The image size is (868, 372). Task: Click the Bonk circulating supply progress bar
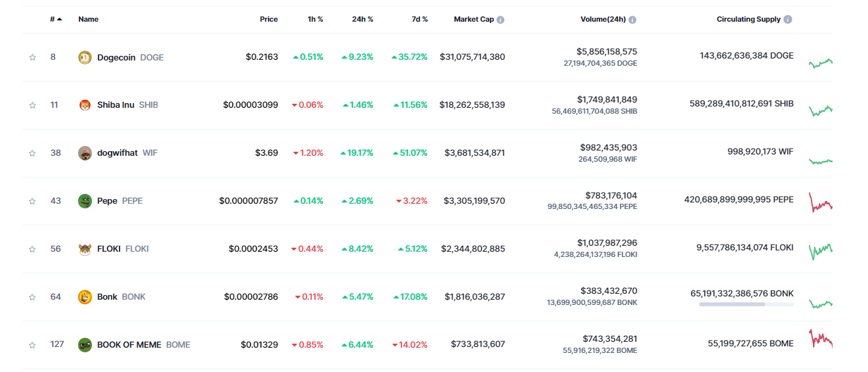tap(747, 304)
